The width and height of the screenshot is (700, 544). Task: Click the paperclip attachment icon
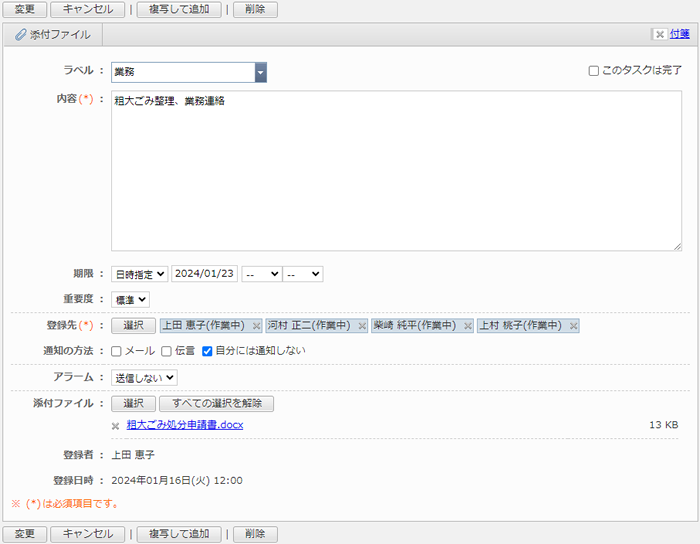(20, 35)
